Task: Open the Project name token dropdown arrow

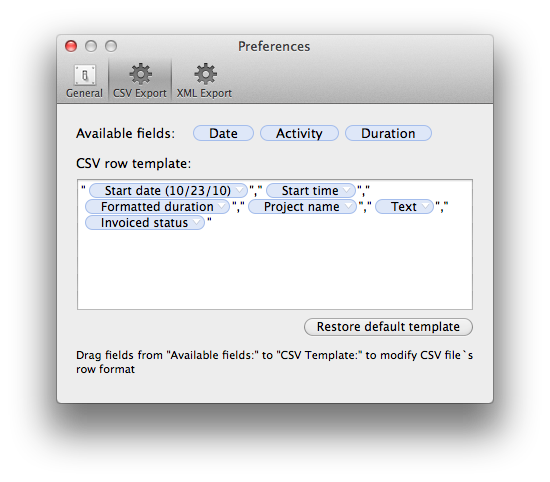Action: [348, 207]
